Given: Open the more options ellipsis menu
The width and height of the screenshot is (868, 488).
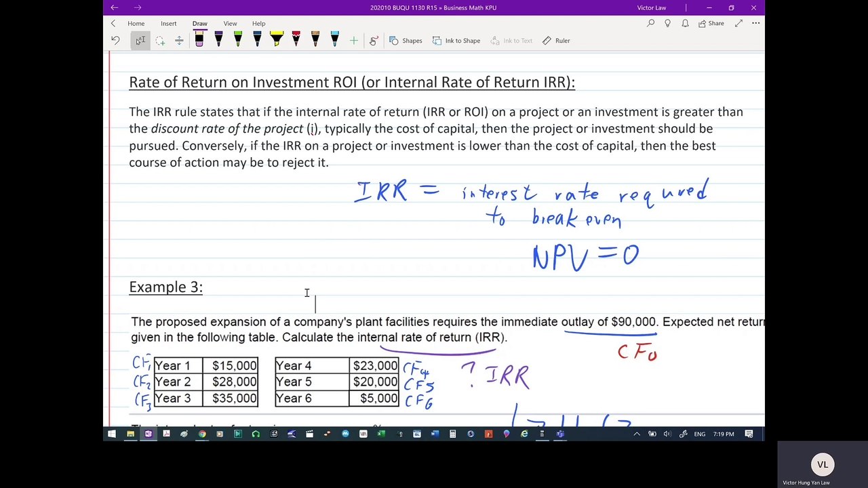Looking at the screenshot, I should [755, 23].
